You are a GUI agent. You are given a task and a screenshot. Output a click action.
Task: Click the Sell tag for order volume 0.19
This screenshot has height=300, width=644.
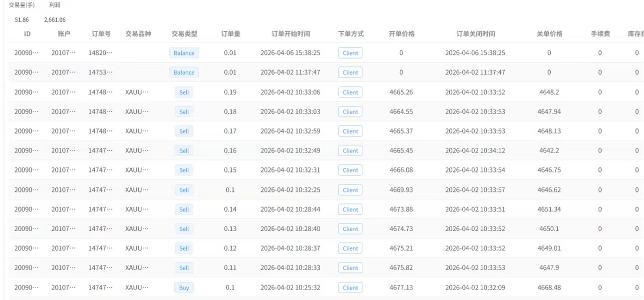point(184,92)
